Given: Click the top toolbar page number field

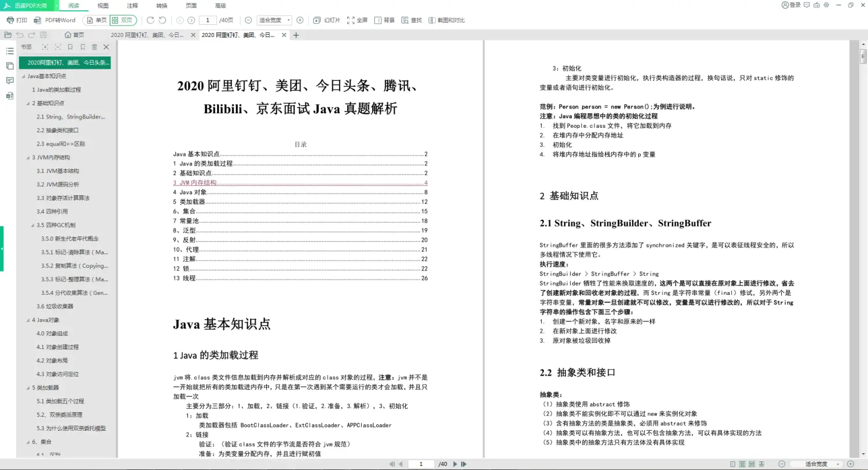Looking at the screenshot, I should click(x=208, y=20).
